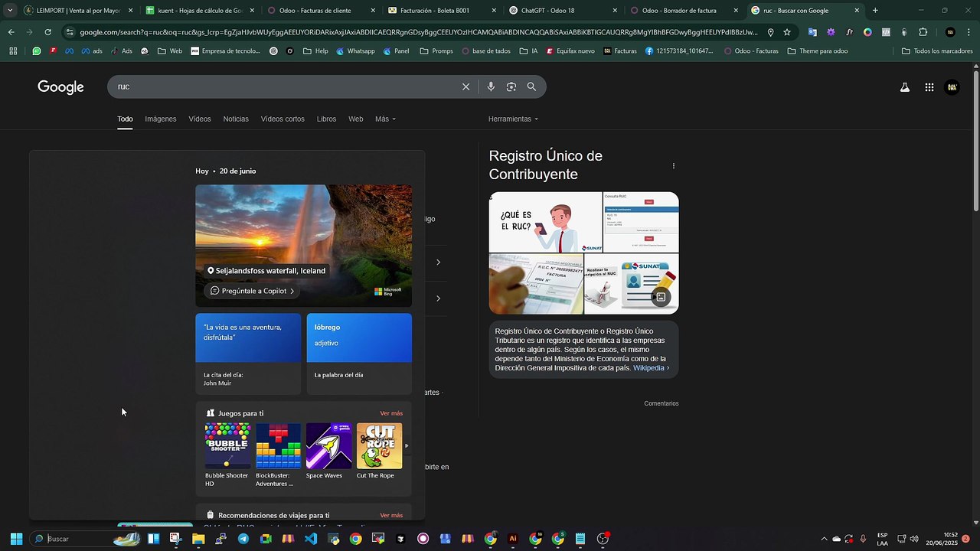Open more options for the knowledge panel
Image resolution: width=980 pixels, height=551 pixels.
point(674,166)
